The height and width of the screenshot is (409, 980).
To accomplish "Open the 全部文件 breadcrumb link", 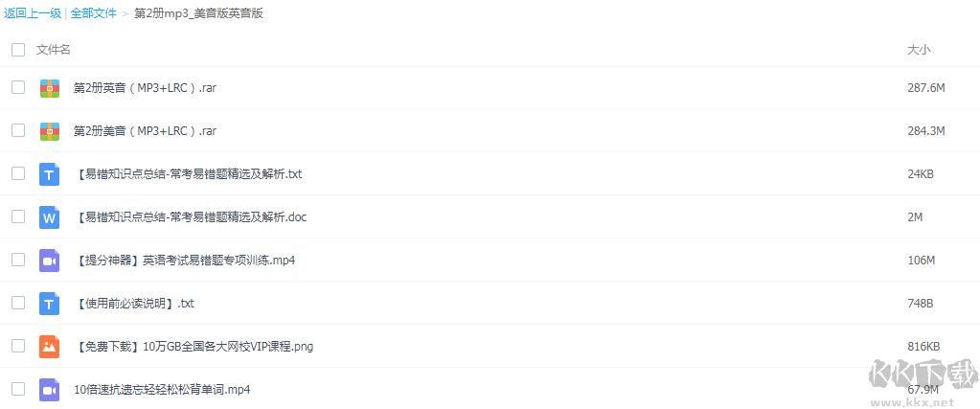I will [x=94, y=13].
